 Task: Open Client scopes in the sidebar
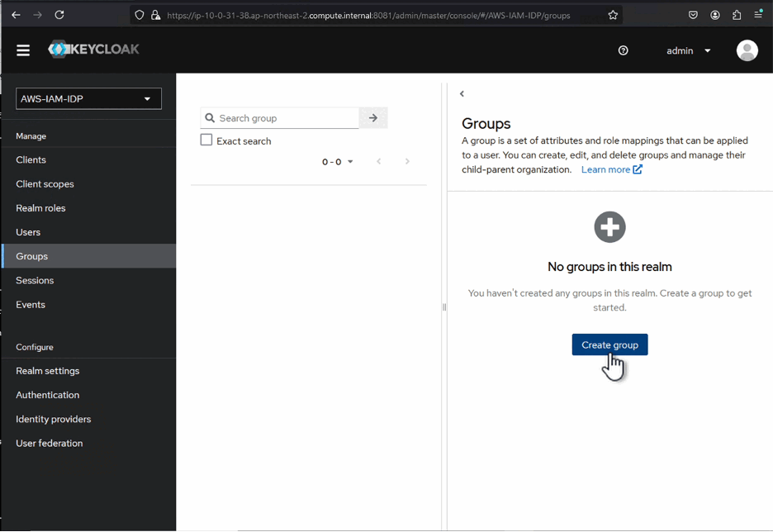point(88,184)
